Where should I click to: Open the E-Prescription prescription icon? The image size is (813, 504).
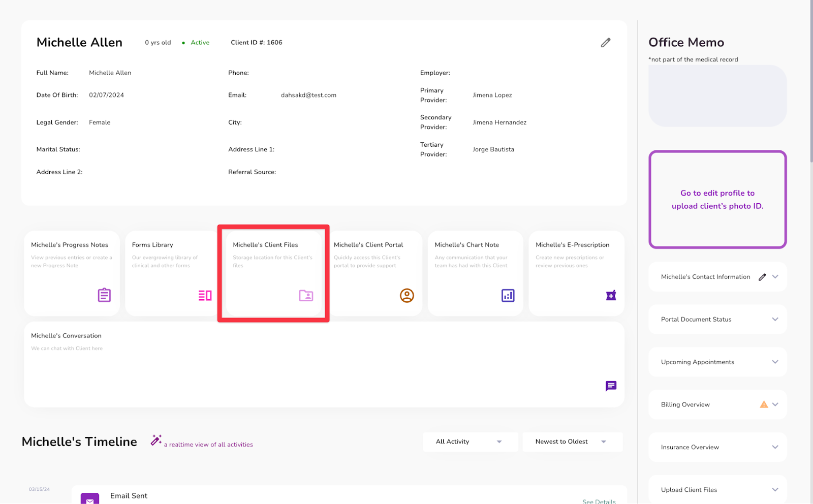[610, 295]
